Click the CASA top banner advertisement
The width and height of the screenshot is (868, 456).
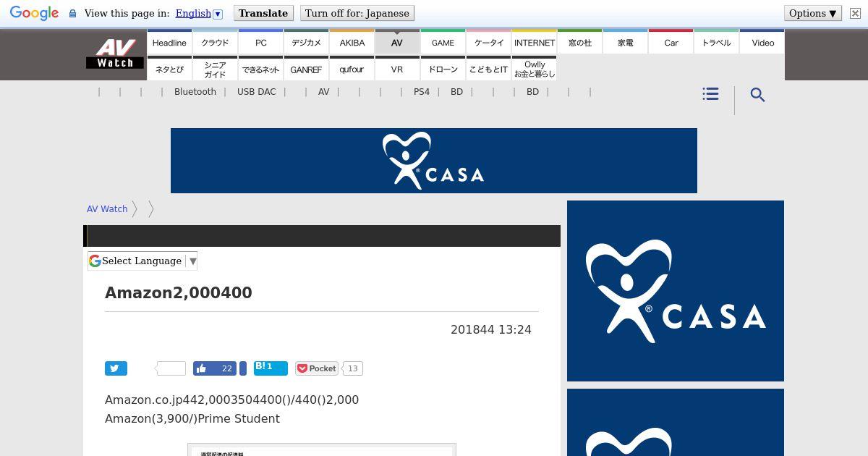coord(434,161)
